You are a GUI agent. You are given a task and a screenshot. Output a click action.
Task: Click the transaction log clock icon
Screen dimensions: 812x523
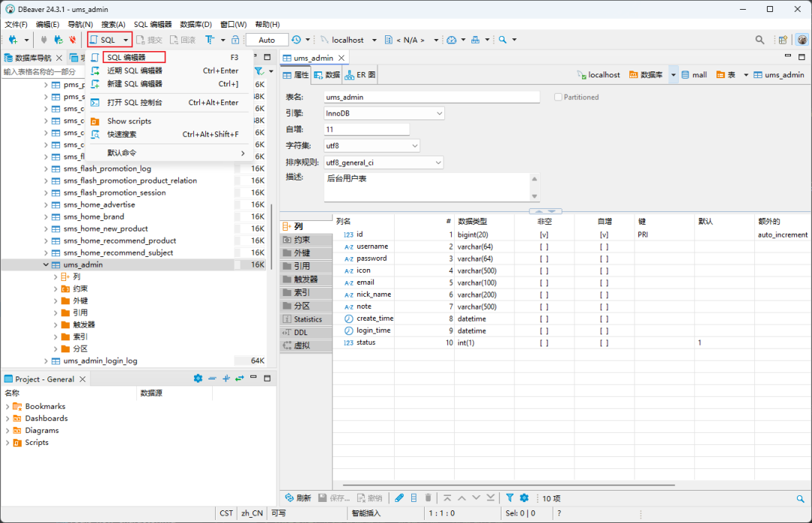(296, 40)
